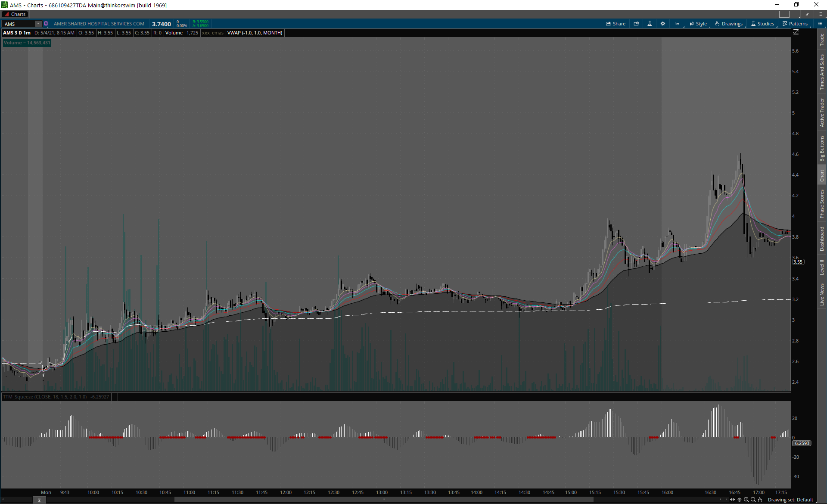Click the quick quote alert icon

(636, 24)
